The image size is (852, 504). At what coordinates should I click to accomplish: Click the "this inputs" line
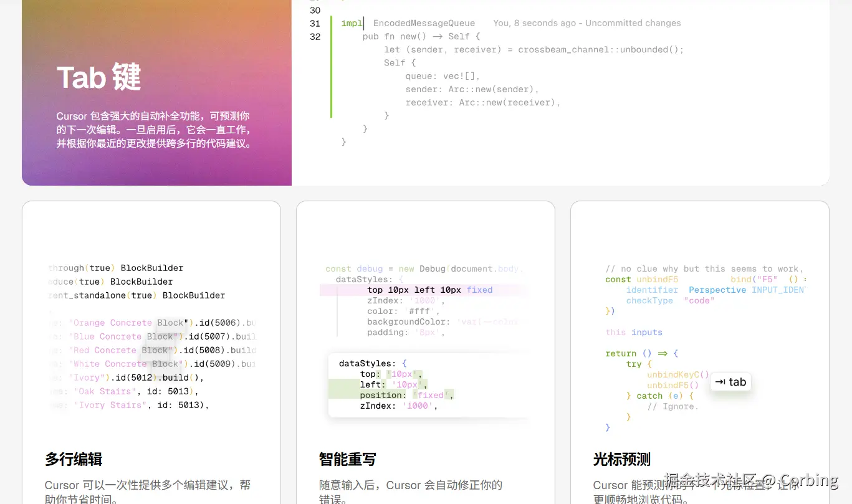click(634, 332)
